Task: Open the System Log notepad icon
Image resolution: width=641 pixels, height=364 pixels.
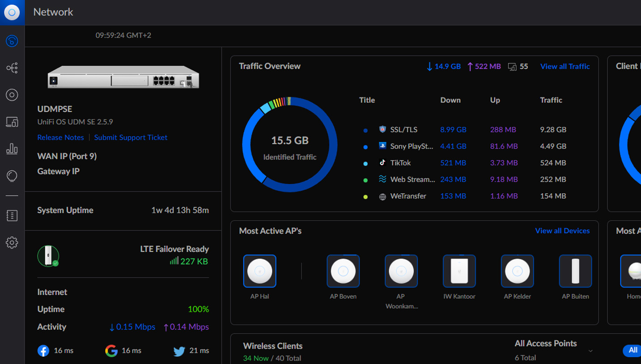Action: [12, 216]
